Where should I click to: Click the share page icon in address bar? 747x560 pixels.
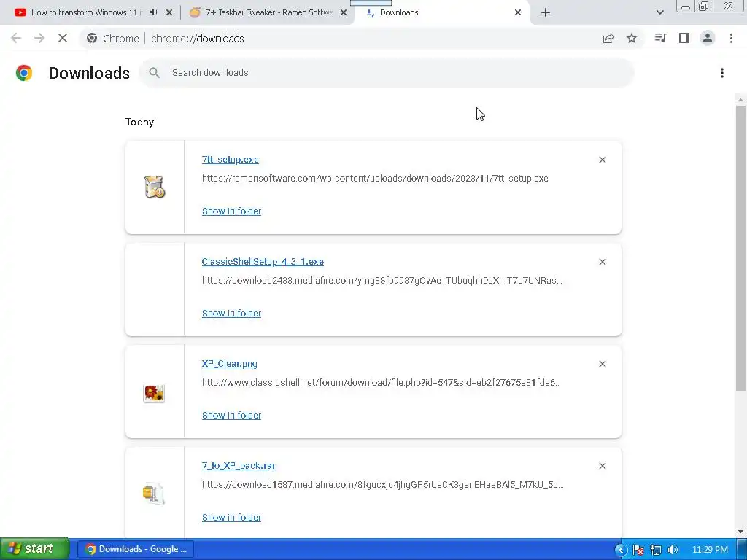click(608, 39)
